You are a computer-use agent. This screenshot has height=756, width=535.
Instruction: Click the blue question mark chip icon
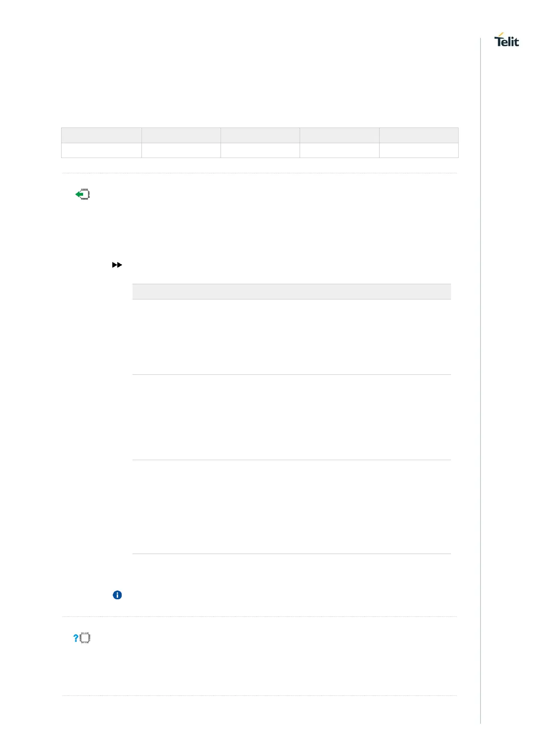(82, 638)
